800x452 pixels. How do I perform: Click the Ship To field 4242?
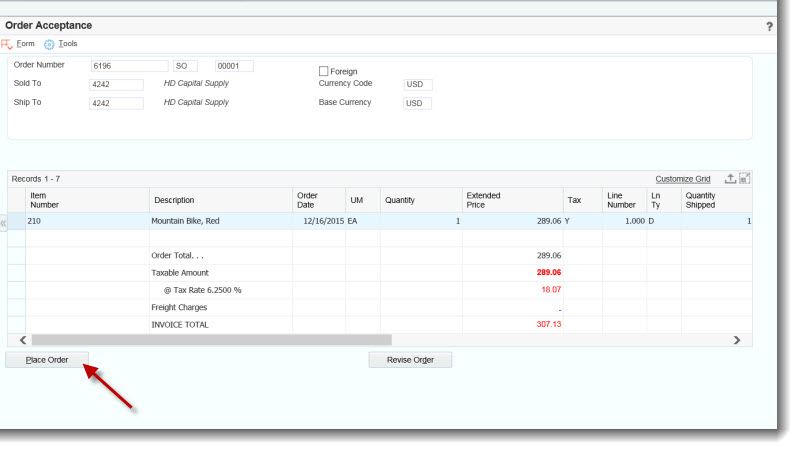116,103
